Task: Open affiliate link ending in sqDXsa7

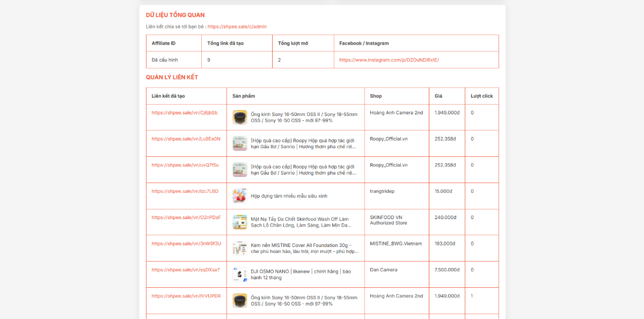Action: [186, 270]
